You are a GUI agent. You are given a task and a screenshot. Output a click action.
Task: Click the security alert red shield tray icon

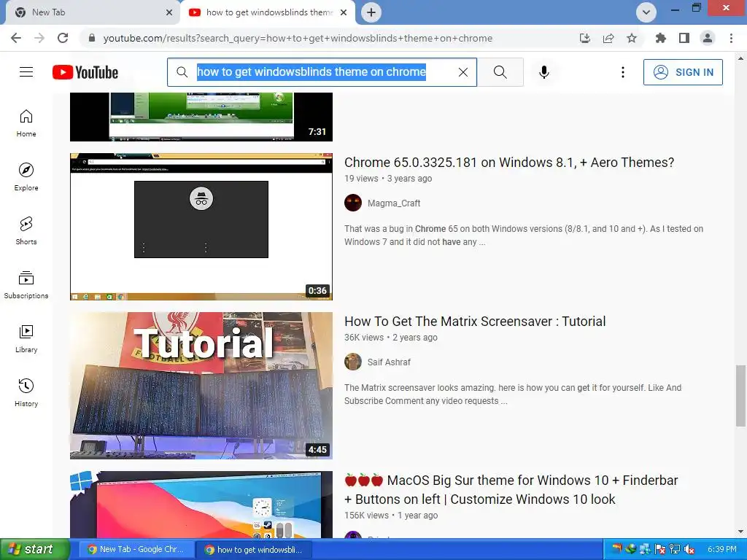(x=659, y=550)
